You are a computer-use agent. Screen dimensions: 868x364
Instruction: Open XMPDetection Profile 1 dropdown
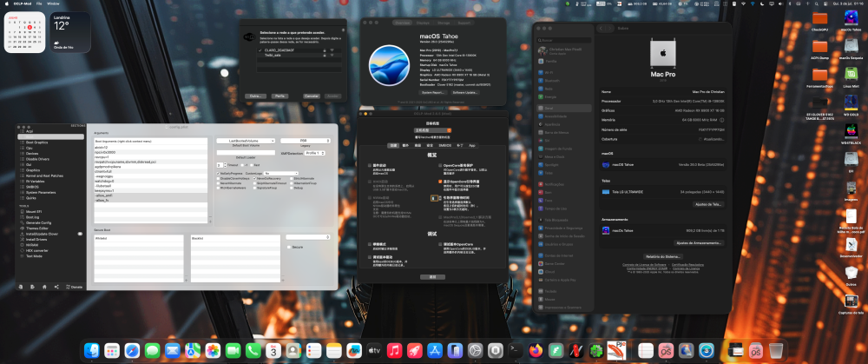pos(315,153)
